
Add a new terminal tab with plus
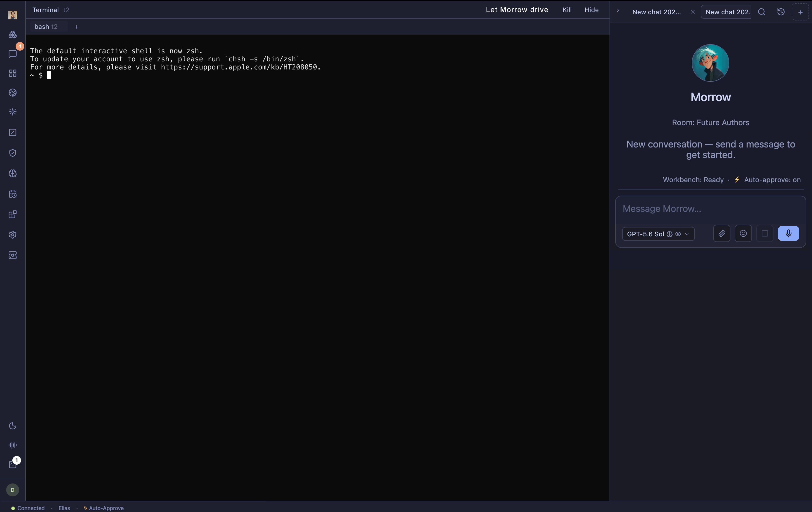pyautogui.click(x=76, y=27)
